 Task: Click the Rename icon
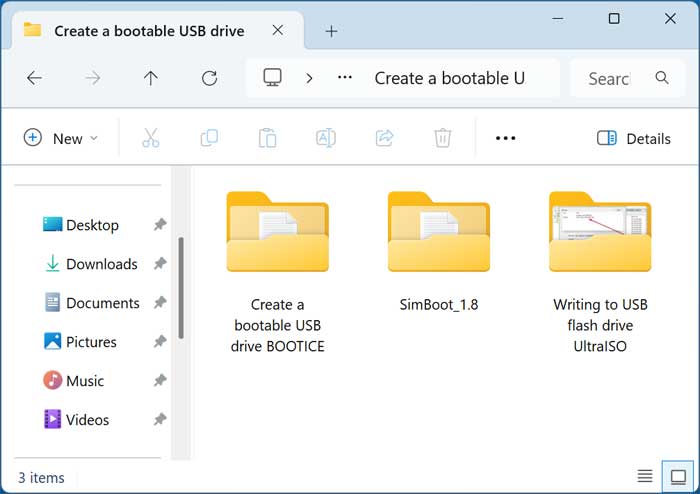(x=326, y=138)
